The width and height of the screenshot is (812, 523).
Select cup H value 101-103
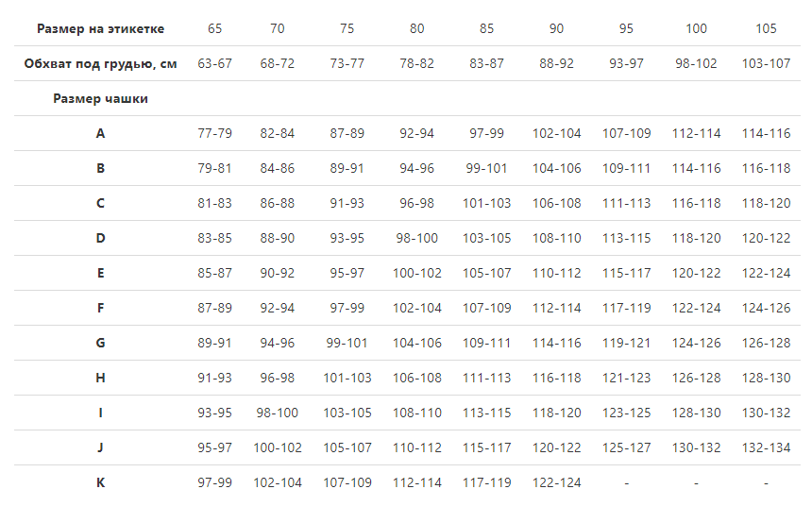click(x=347, y=378)
